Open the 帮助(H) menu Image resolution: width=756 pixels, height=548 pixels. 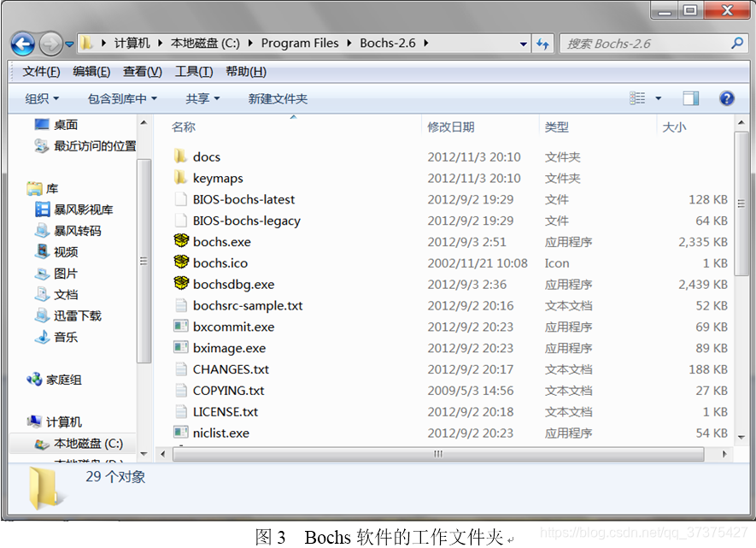[246, 72]
